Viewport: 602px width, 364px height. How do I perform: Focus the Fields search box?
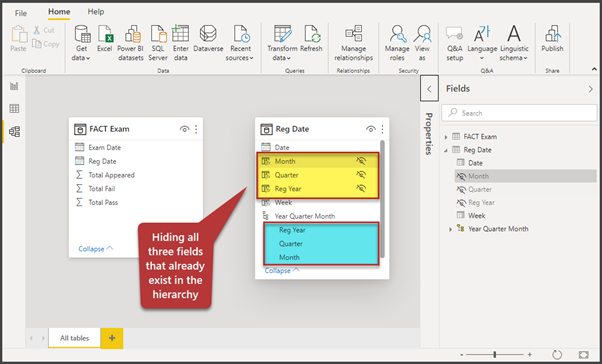tap(519, 113)
